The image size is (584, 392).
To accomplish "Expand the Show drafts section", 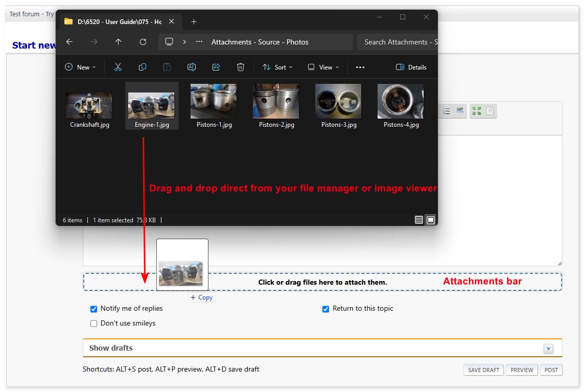I will [x=548, y=349].
